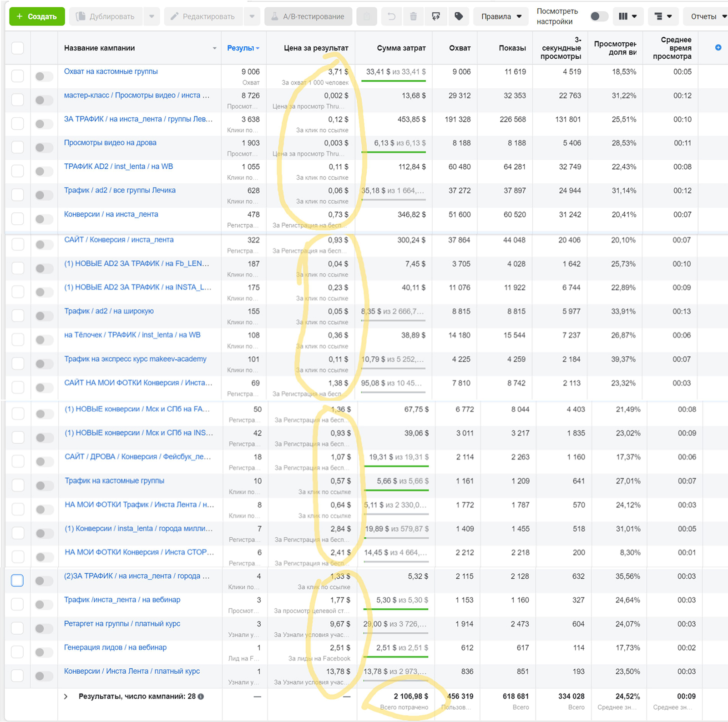Image resolution: width=728 pixels, height=722 pixels.
Task: Open campaign Трафик на экспресс курс makeev-academy
Action: coord(135,359)
